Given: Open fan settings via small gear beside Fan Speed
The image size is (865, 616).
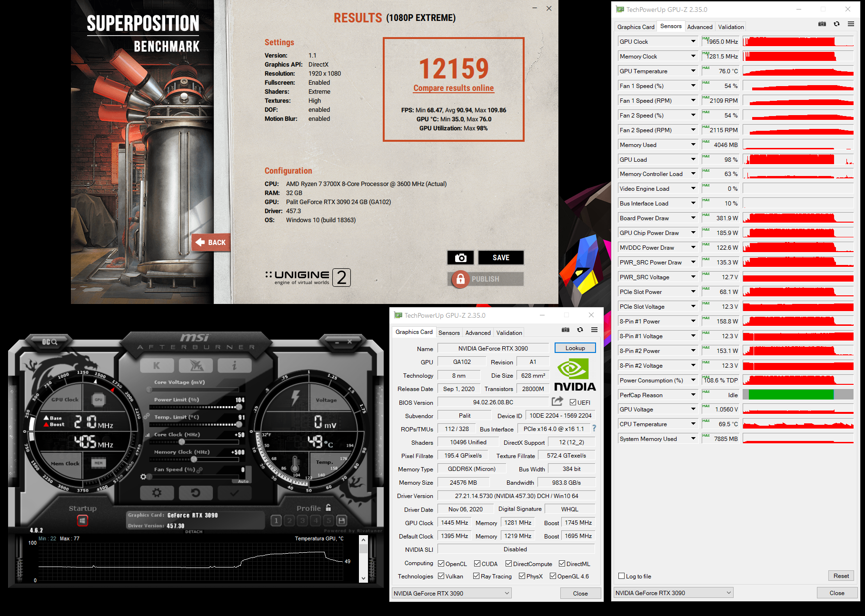Looking at the screenshot, I should (x=143, y=476).
